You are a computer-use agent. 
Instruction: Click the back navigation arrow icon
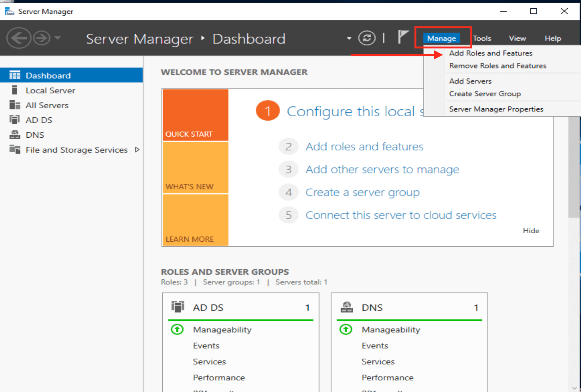pos(18,38)
